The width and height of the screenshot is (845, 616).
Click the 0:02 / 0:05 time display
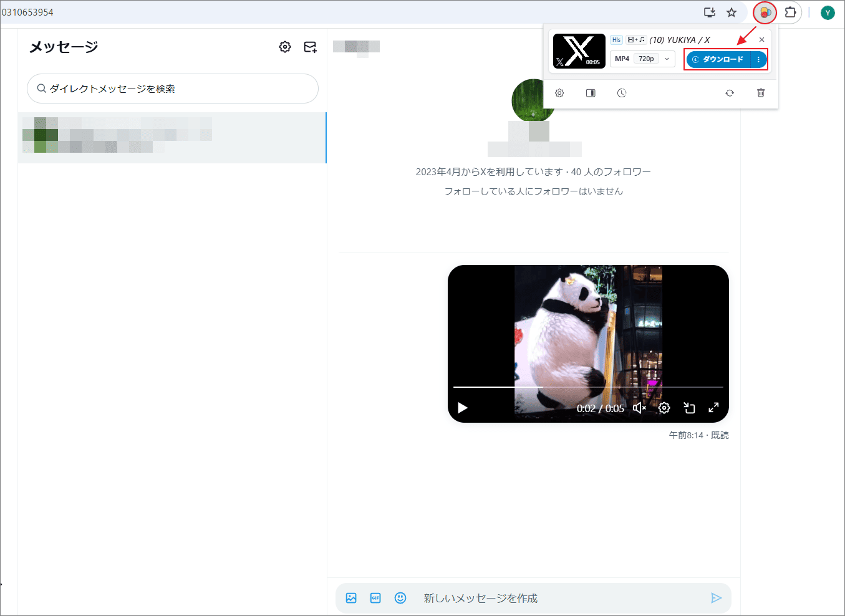point(600,408)
